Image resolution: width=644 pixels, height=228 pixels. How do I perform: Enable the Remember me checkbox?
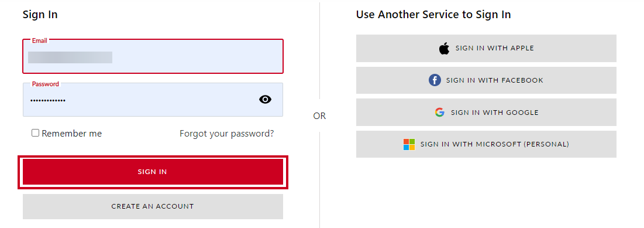[x=35, y=133]
